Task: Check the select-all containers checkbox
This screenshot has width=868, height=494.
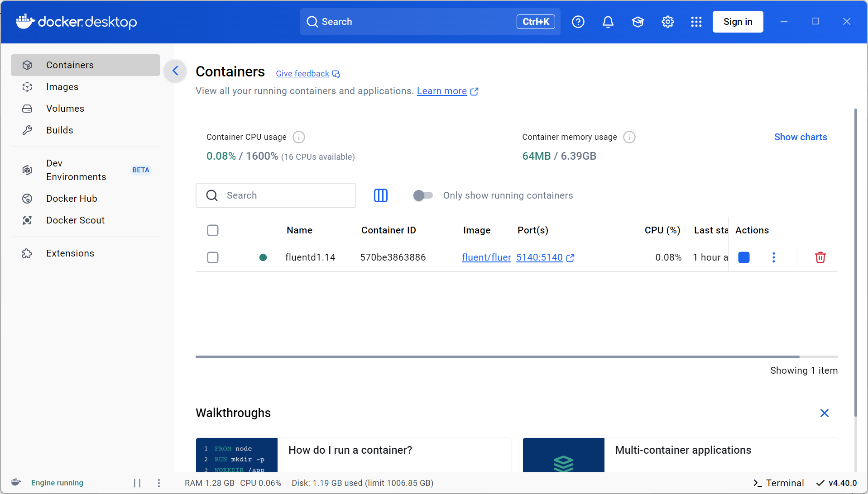Action: pos(213,230)
